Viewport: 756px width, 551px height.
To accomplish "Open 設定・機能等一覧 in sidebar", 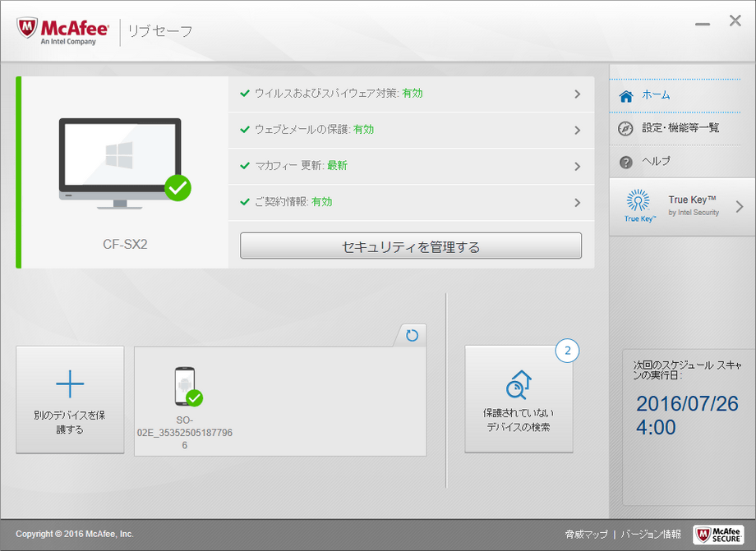I will pos(675,128).
